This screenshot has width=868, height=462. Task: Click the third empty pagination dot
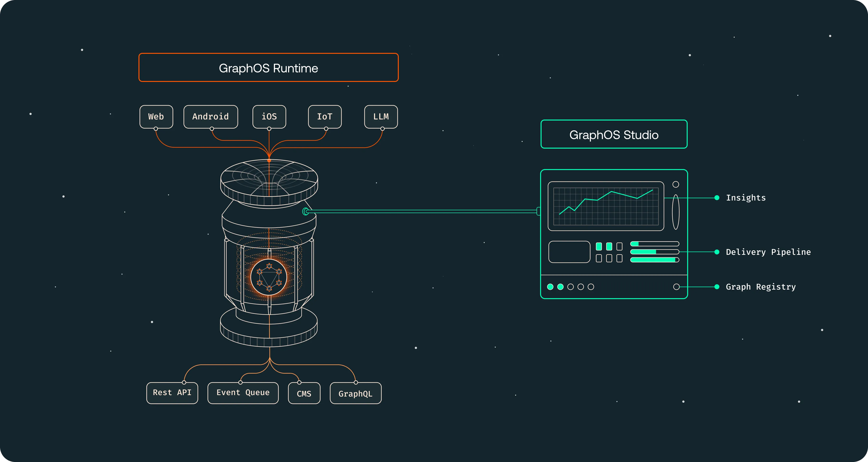[571, 287]
